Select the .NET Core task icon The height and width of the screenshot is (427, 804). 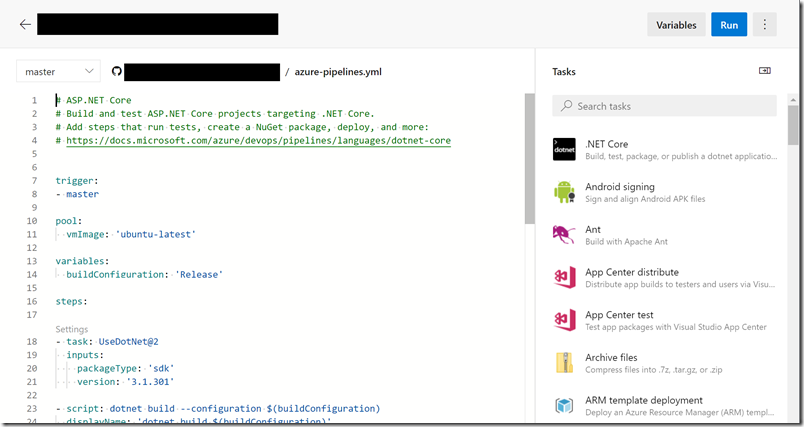[564, 149]
